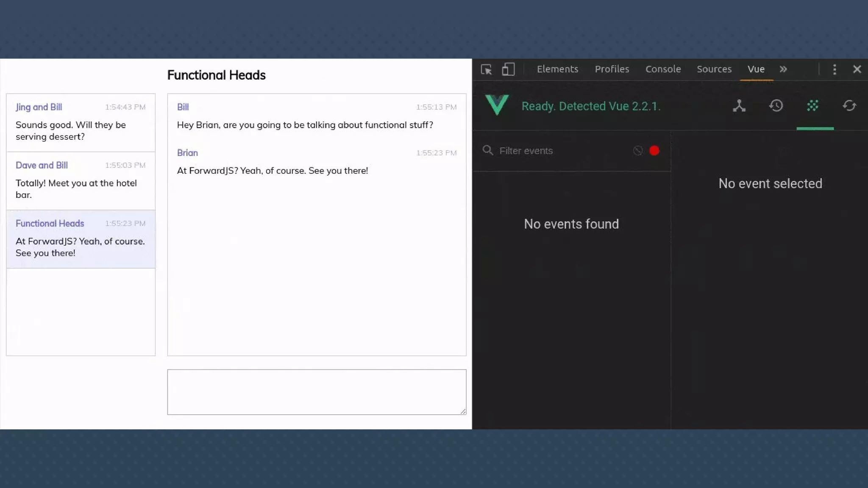The width and height of the screenshot is (868, 488).
Task: Open the Vue components tree view
Action: (x=739, y=106)
